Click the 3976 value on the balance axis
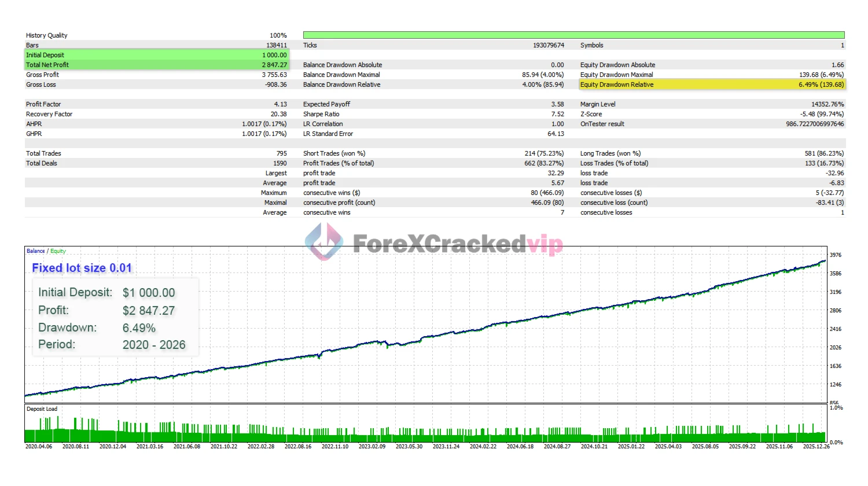Viewport: 868px width, 486px height. coord(836,255)
